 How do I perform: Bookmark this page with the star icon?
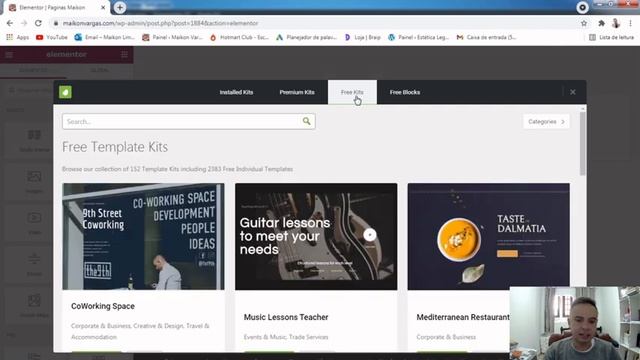click(x=584, y=23)
